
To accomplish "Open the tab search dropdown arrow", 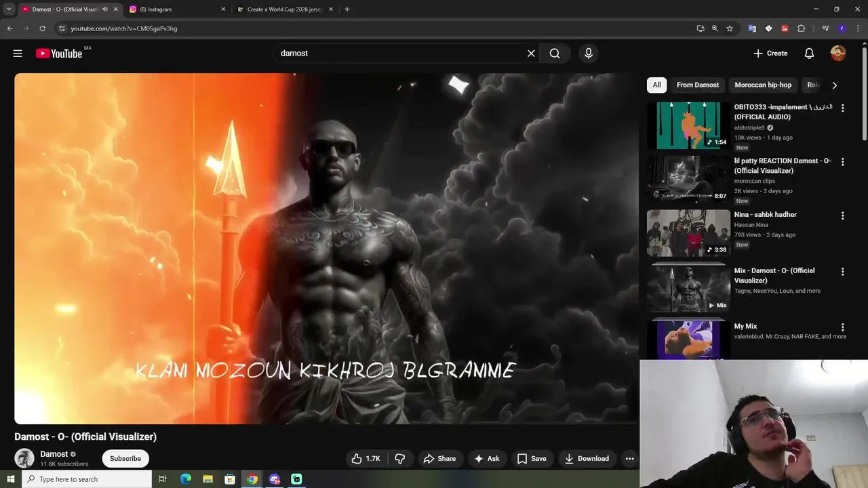I will [x=9, y=9].
